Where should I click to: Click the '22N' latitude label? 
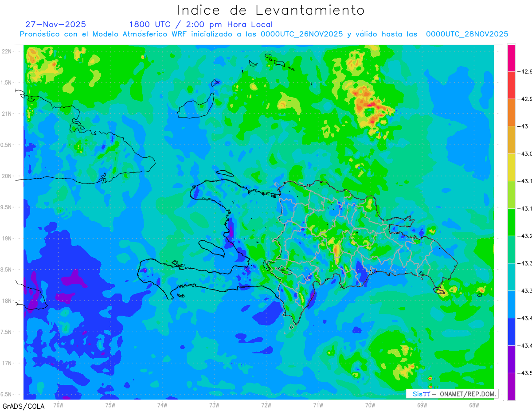tap(7, 51)
